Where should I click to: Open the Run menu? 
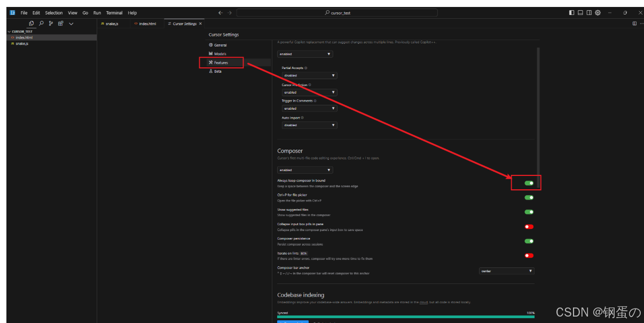[x=97, y=13]
